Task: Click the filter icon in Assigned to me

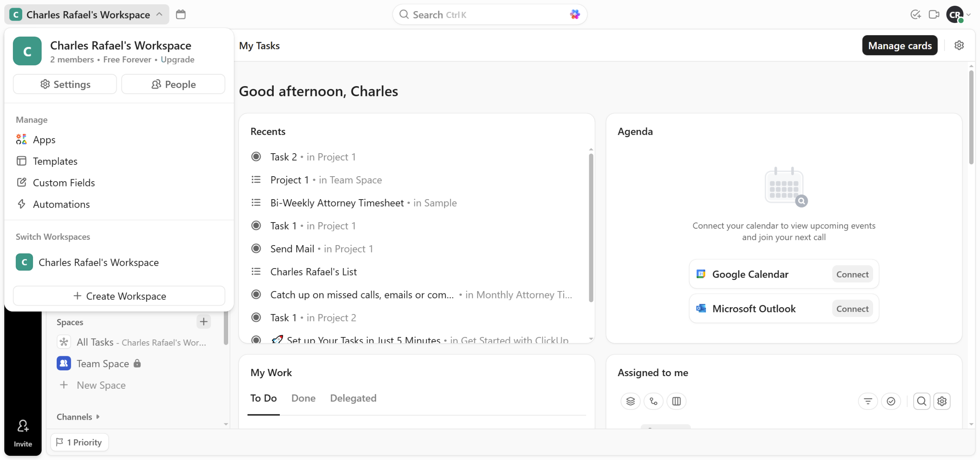Action: point(868,401)
